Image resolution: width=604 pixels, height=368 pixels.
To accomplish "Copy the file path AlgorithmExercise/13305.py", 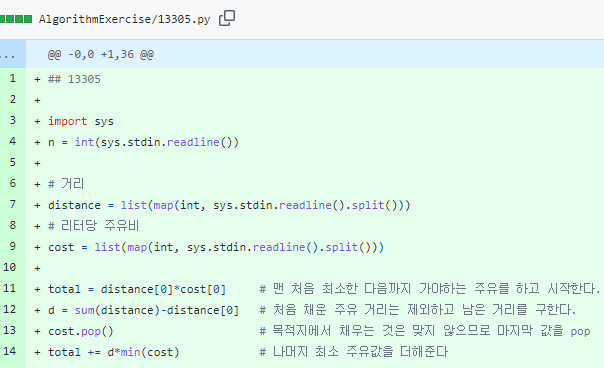I will (227, 18).
